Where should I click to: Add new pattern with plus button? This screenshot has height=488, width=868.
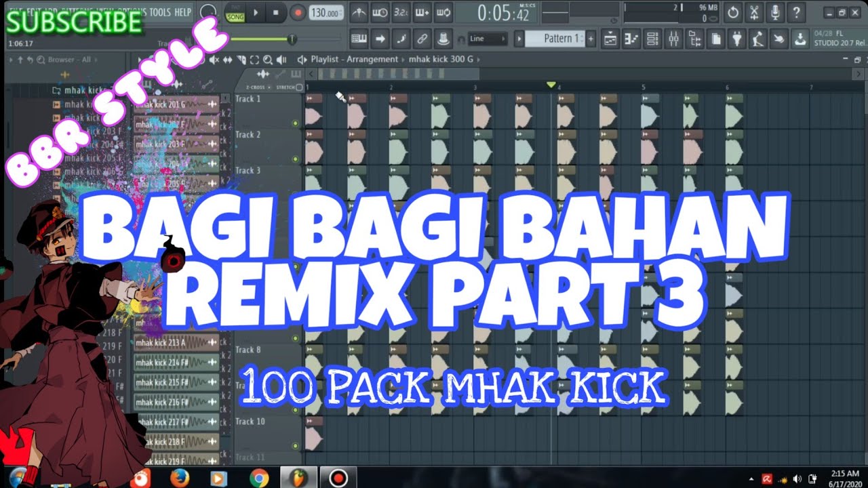point(591,39)
